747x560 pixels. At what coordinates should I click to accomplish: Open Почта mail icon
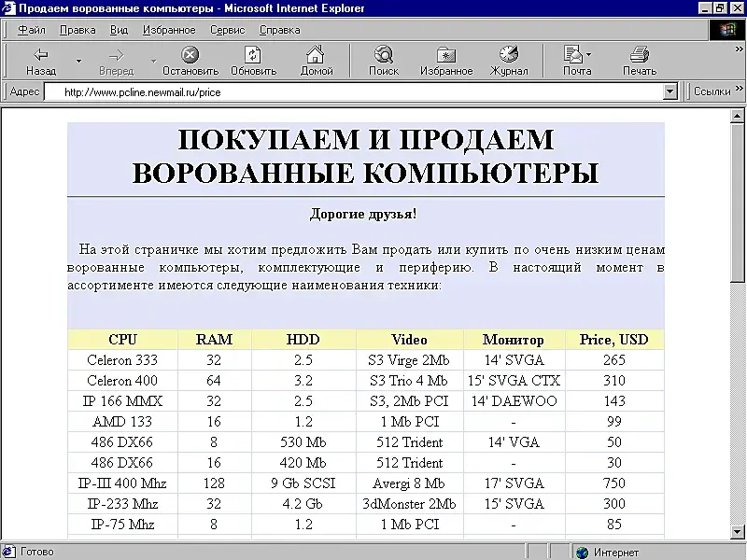click(573, 54)
